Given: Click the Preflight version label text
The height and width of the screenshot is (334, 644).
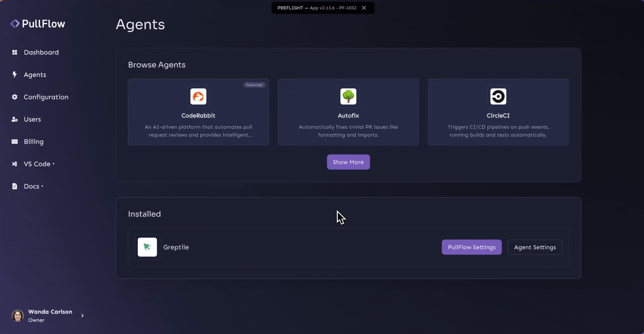Looking at the screenshot, I should tap(317, 8).
